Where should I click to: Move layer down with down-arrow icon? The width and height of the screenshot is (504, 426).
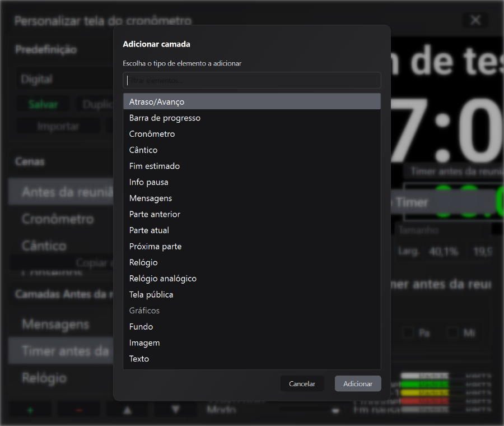[175, 410]
